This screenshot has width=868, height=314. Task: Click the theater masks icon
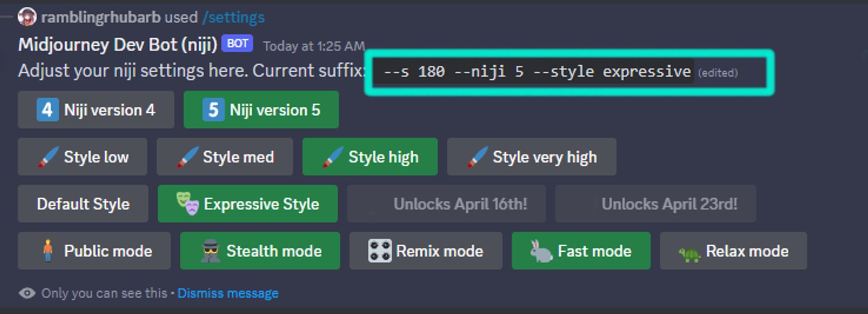tap(187, 203)
